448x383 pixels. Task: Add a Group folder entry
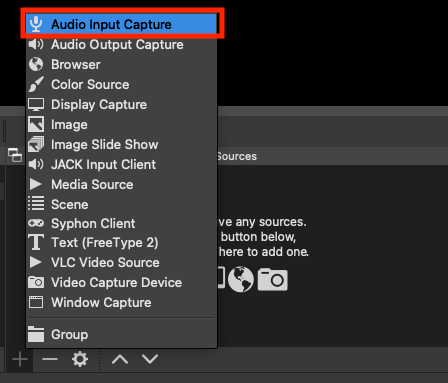pos(122,334)
